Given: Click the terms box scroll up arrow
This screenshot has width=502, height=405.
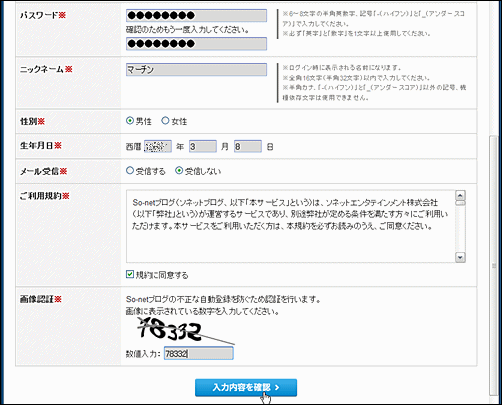Looking at the screenshot, I should pyautogui.click(x=460, y=195).
